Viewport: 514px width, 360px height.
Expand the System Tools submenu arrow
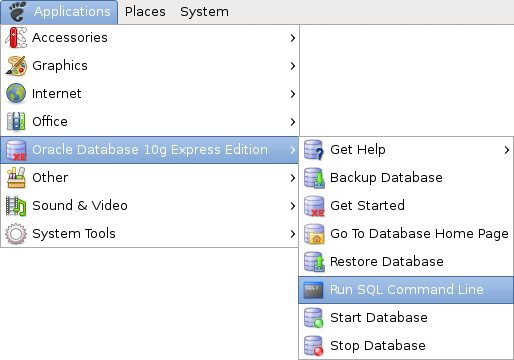point(292,234)
